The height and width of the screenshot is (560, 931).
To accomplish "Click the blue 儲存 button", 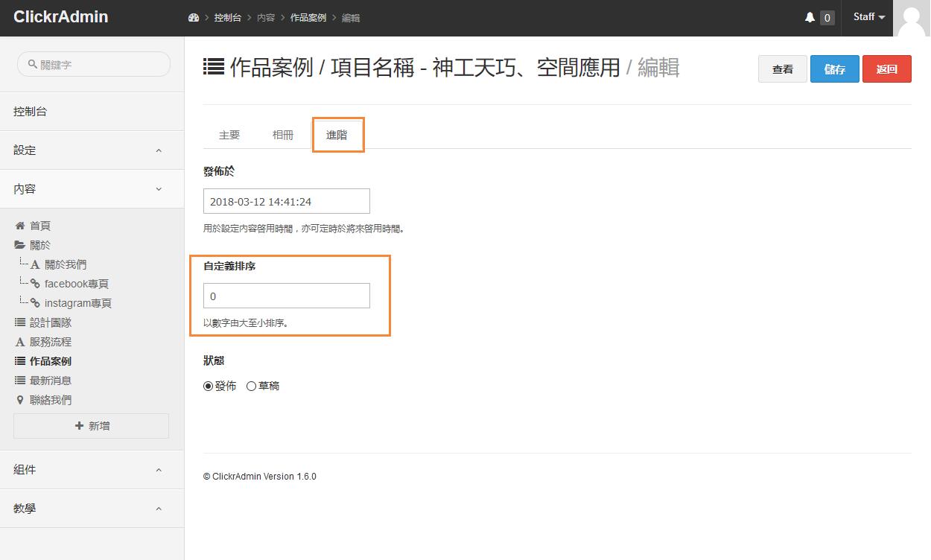I will (x=835, y=69).
